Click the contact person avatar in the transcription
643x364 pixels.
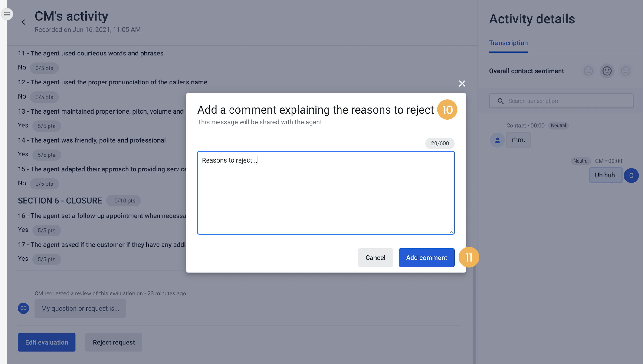(497, 140)
